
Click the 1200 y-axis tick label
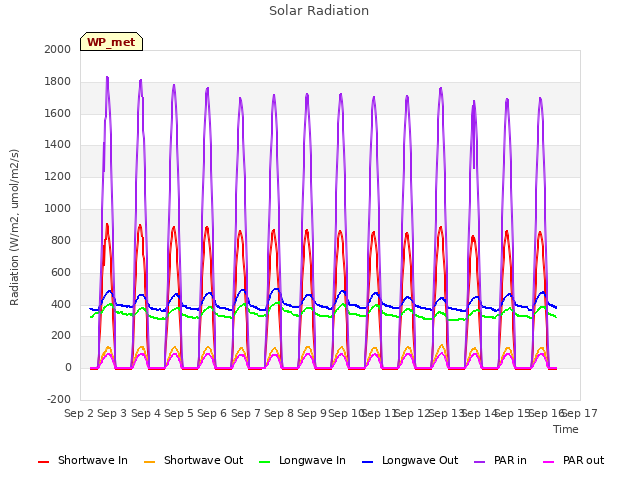point(58,176)
